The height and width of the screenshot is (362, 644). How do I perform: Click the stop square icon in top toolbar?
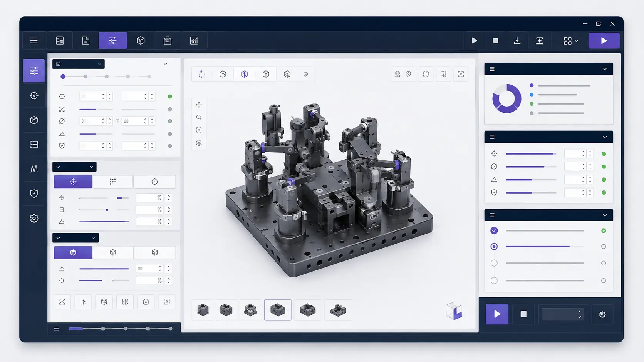495,41
